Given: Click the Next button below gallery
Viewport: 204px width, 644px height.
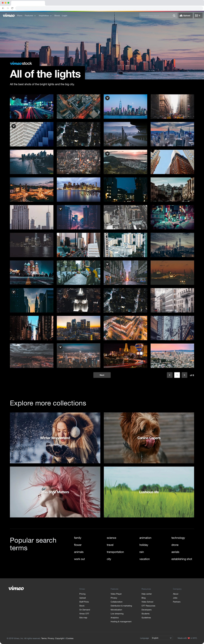Looking at the screenshot, I should coord(102,375).
